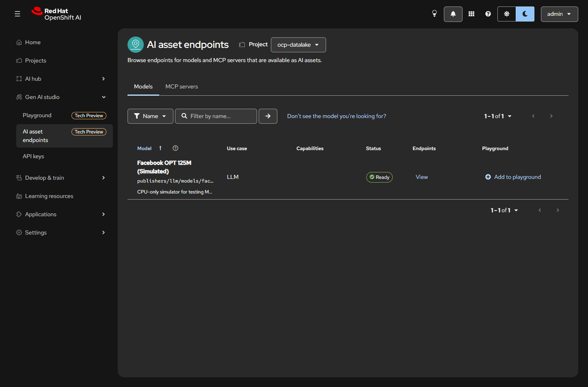Click the lightbulb icon in header

click(x=435, y=14)
